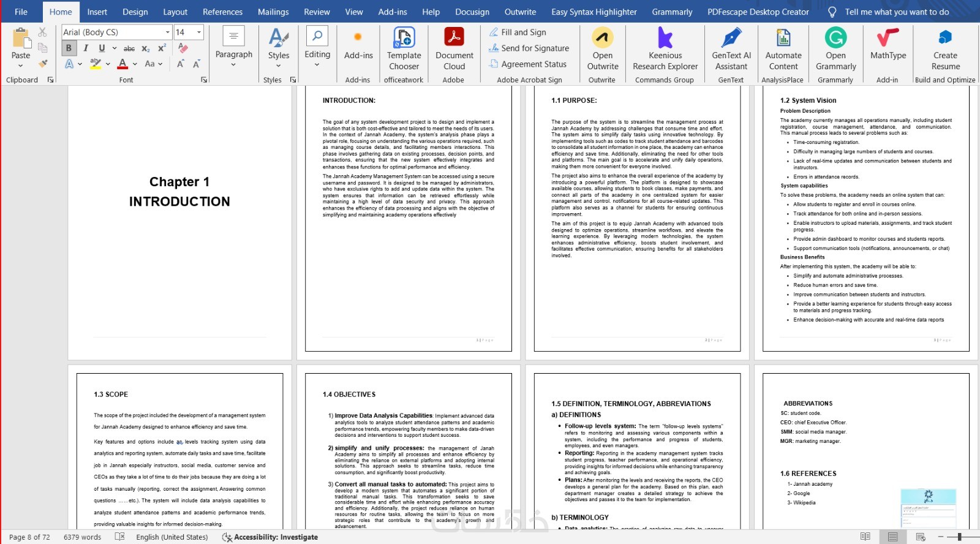Open the Paragraph group button
The width and height of the screenshot is (980, 544).
coord(234,47)
